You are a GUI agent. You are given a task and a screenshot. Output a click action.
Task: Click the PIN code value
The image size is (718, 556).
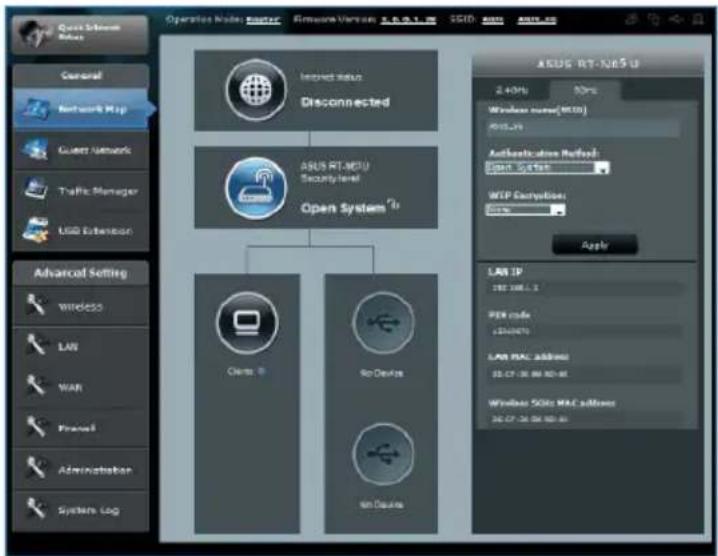coord(511,331)
